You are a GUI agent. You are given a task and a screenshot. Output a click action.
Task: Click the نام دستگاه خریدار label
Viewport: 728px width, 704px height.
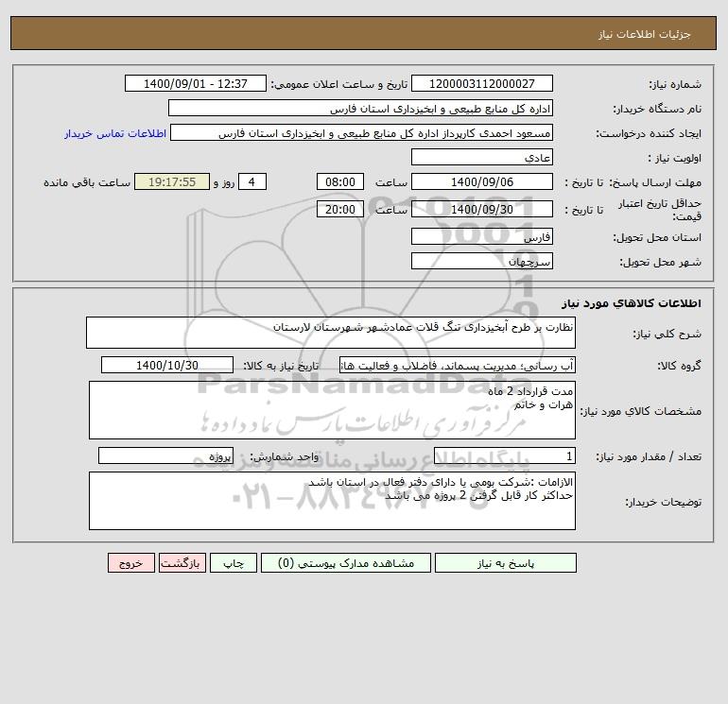pyautogui.click(x=657, y=109)
